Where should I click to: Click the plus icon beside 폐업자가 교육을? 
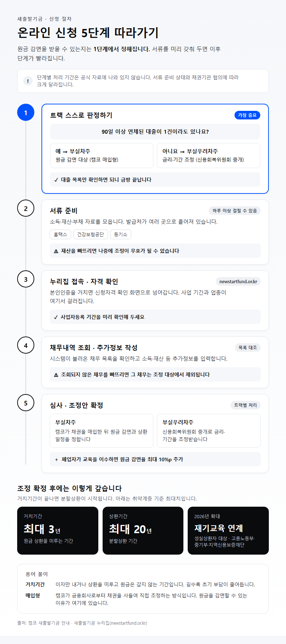click(x=56, y=459)
